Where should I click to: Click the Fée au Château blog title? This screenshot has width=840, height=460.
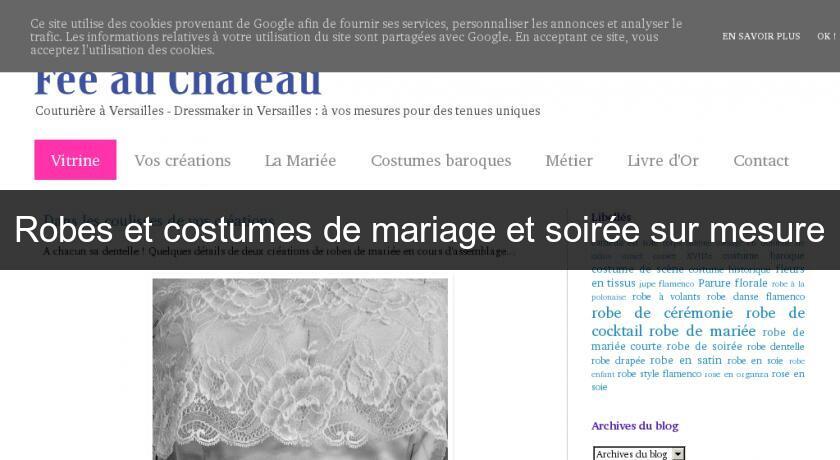[x=178, y=83]
